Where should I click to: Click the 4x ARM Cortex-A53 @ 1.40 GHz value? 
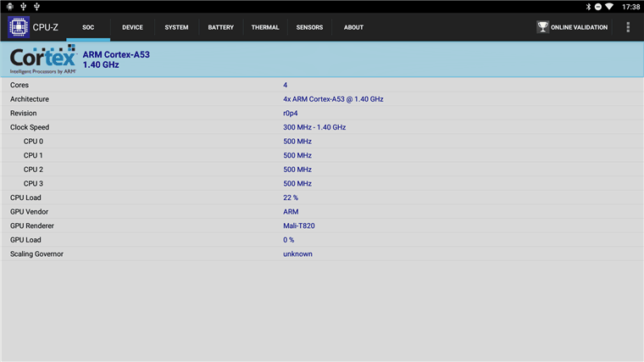(333, 99)
